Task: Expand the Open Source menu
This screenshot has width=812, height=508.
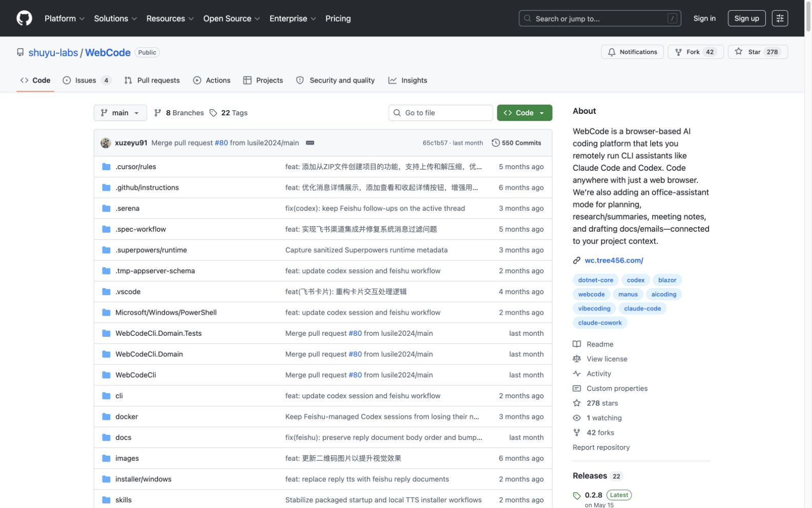Action: (x=232, y=18)
